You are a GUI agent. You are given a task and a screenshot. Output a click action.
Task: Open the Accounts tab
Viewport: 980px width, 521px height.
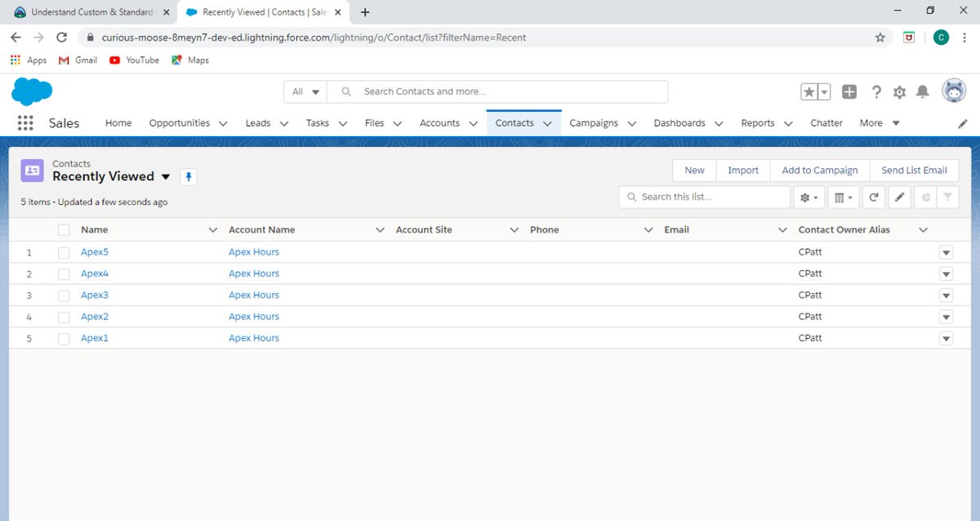[x=439, y=123]
